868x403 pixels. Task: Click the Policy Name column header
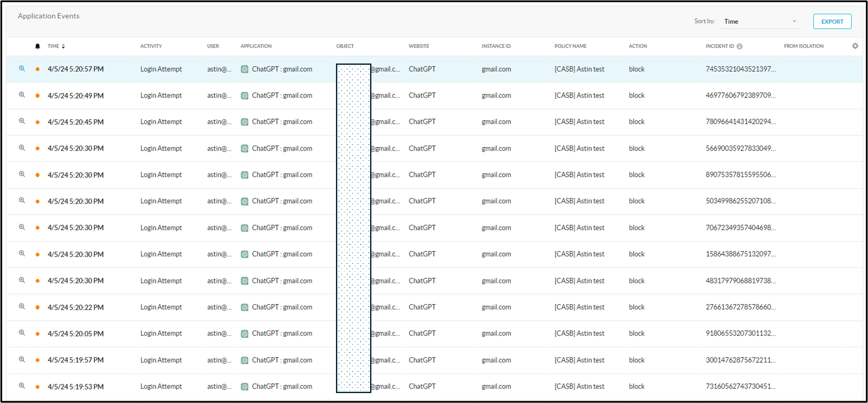[x=570, y=46]
